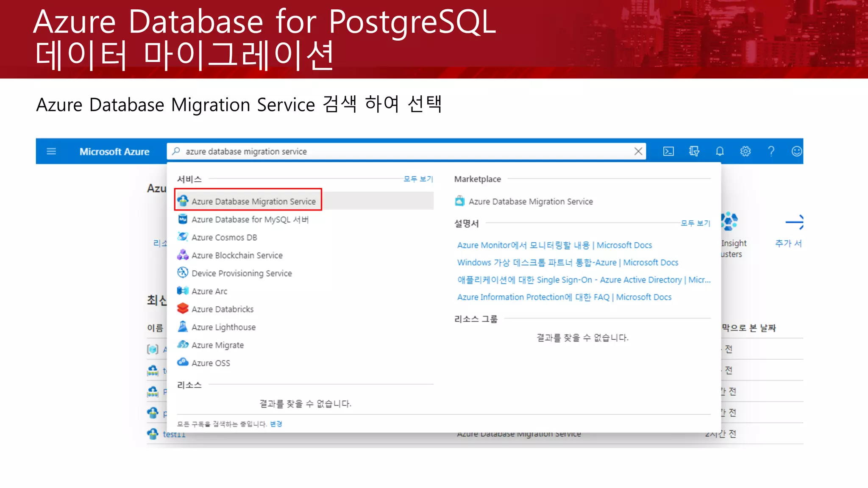Click the HDInsight clusters icon
Image resolution: width=868 pixels, height=488 pixels.
[729, 221]
